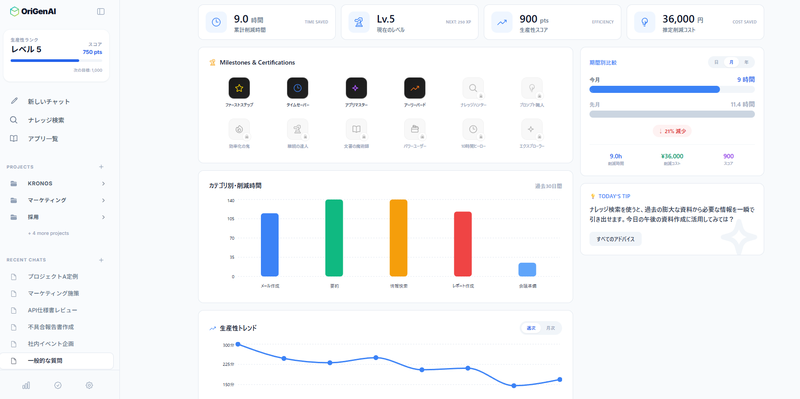Click the 過去30日間 label
The width and height of the screenshot is (800, 399).
(548, 186)
